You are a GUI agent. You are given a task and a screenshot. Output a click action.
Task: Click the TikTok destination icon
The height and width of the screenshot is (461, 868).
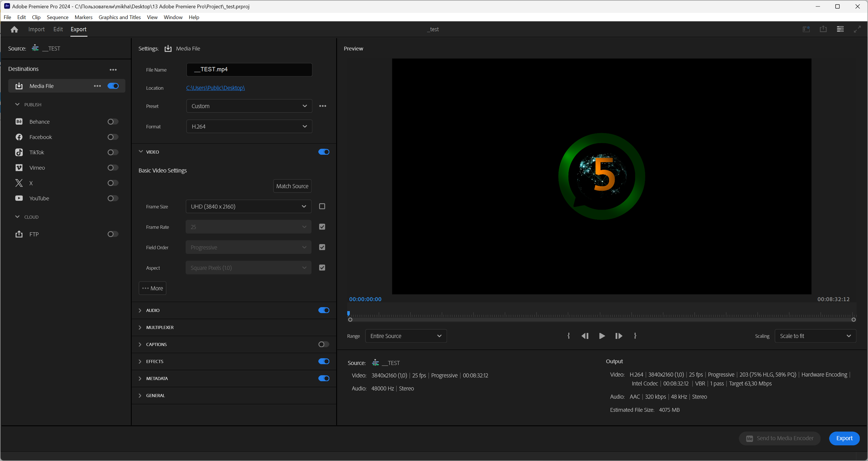coord(19,152)
